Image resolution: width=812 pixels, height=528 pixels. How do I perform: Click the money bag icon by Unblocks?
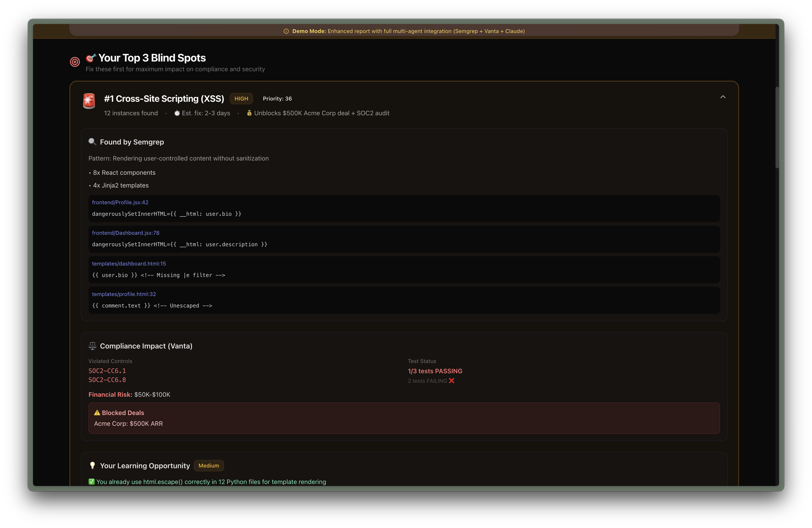tap(249, 113)
